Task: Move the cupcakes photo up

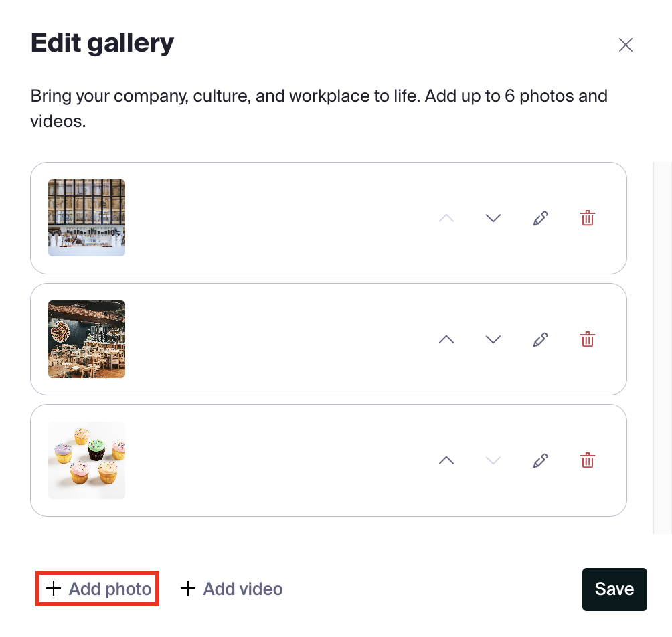Action: [446, 460]
